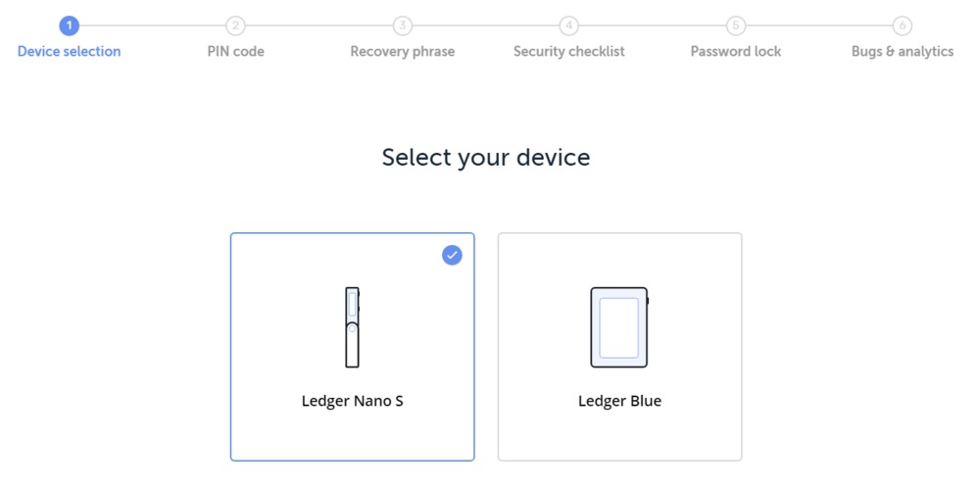Click the step 1 circle indicator

pyautogui.click(x=70, y=25)
